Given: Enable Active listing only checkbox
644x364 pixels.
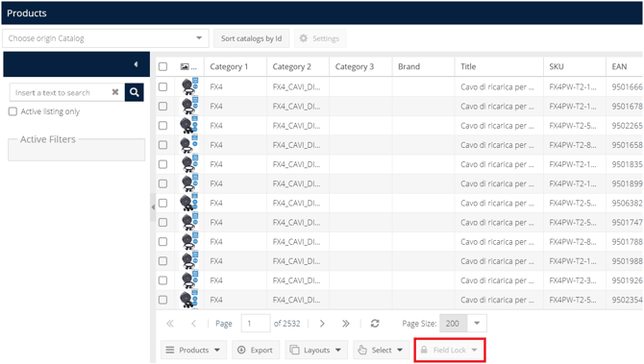Looking at the screenshot, I should [12, 111].
